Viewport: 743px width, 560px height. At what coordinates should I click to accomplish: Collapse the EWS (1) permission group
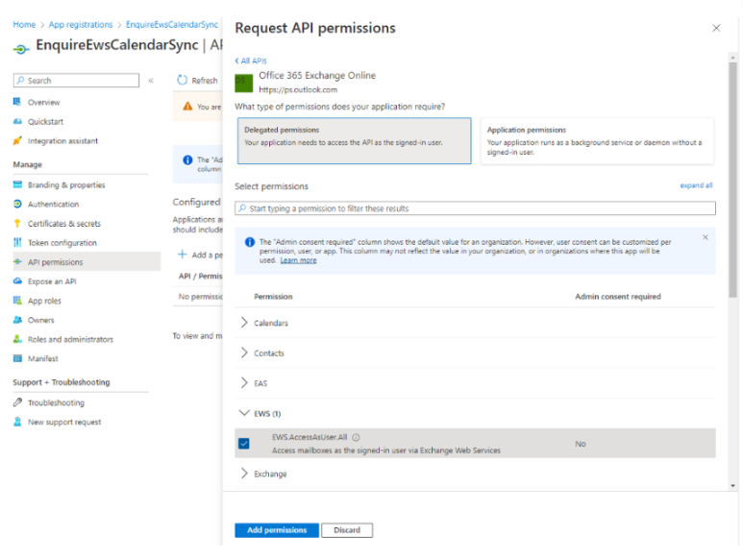tap(244, 413)
